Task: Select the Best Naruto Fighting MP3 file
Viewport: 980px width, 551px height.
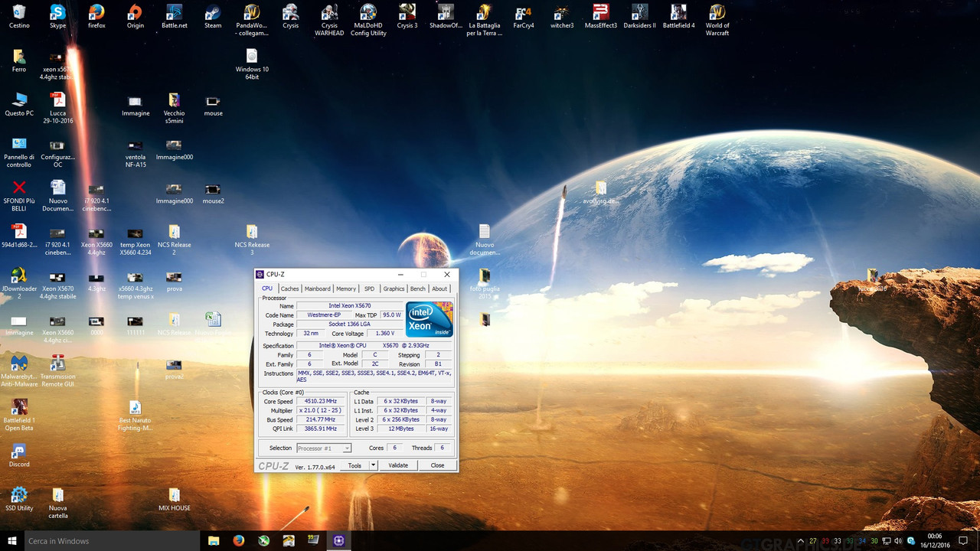Action: coord(135,415)
